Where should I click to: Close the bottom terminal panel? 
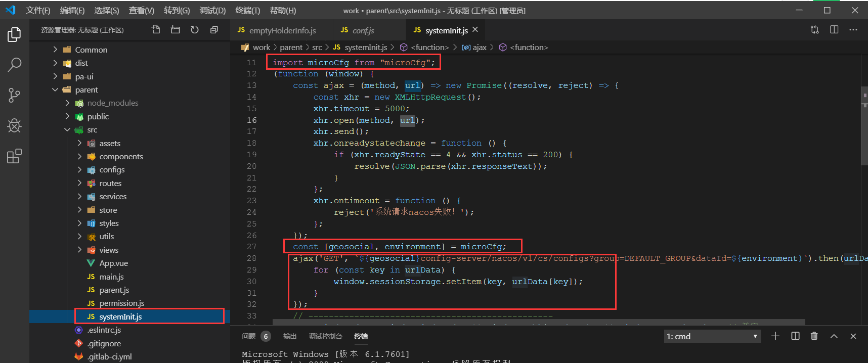[x=853, y=336]
